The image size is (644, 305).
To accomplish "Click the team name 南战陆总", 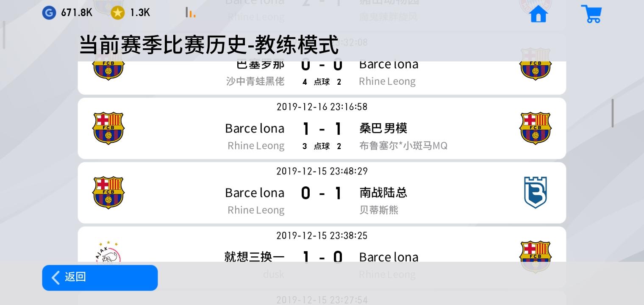I will coord(383,193).
